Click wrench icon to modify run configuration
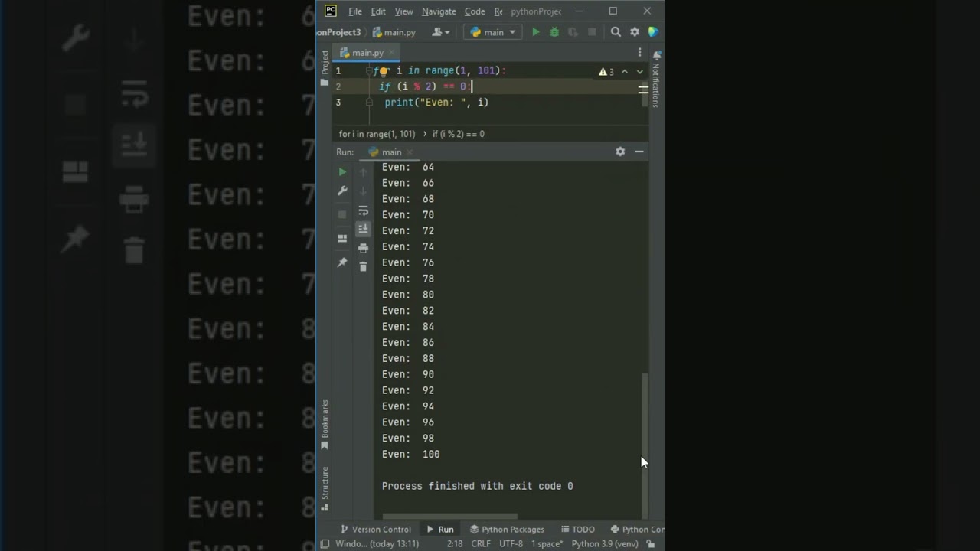980x551 pixels. pos(342,191)
